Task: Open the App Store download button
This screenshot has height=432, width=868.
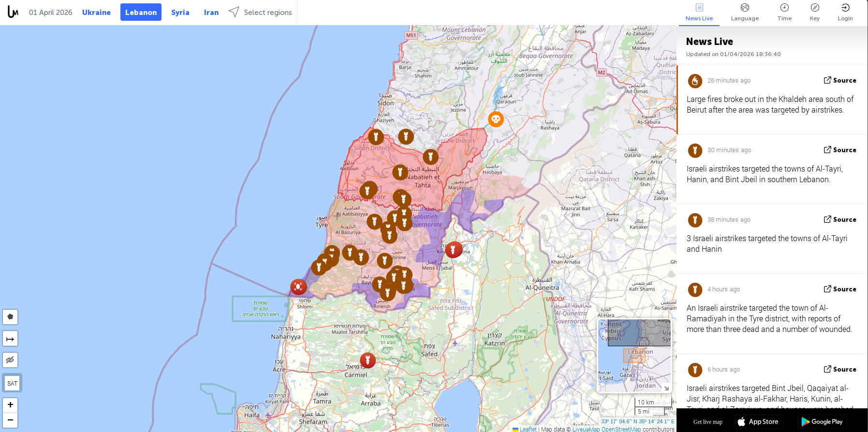Action: (758, 421)
